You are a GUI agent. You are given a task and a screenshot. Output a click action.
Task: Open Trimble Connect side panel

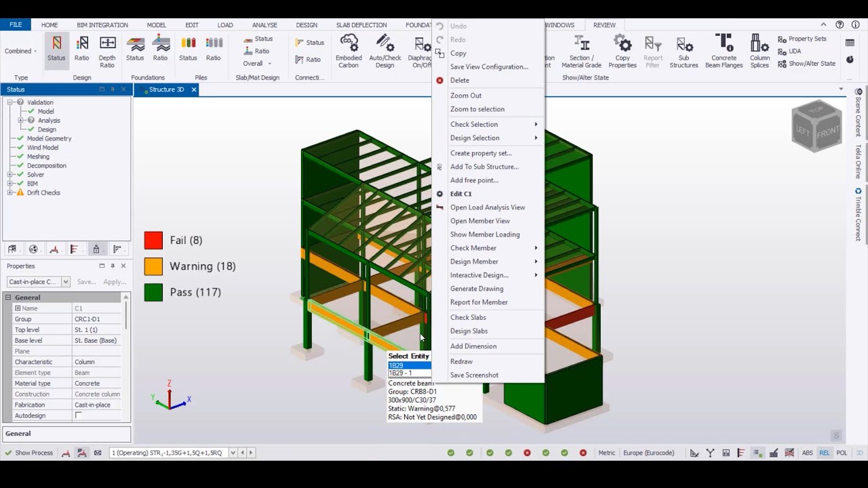[859, 216]
